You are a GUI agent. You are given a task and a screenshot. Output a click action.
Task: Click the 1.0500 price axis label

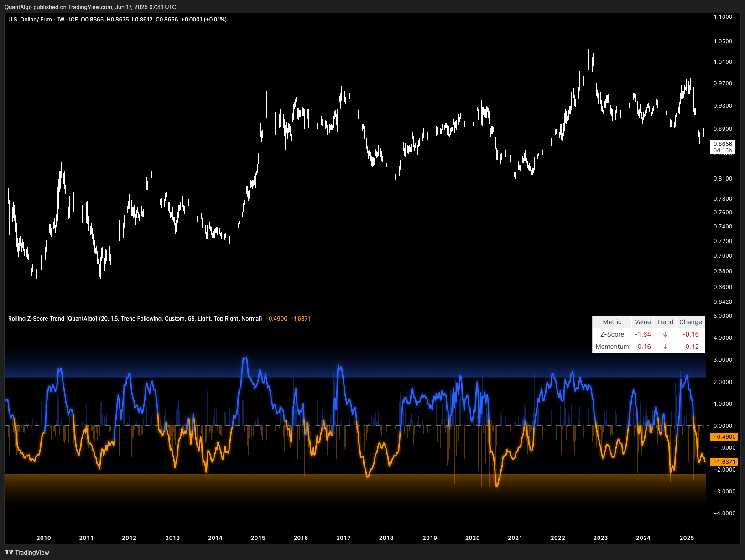(x=723, y=41)
